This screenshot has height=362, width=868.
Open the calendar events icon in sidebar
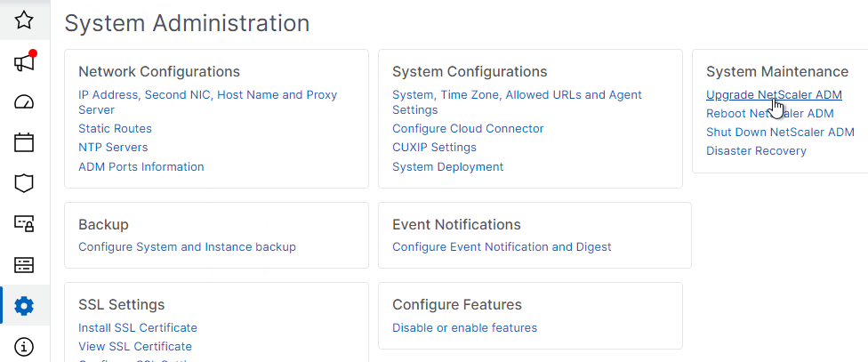[24, 142]
